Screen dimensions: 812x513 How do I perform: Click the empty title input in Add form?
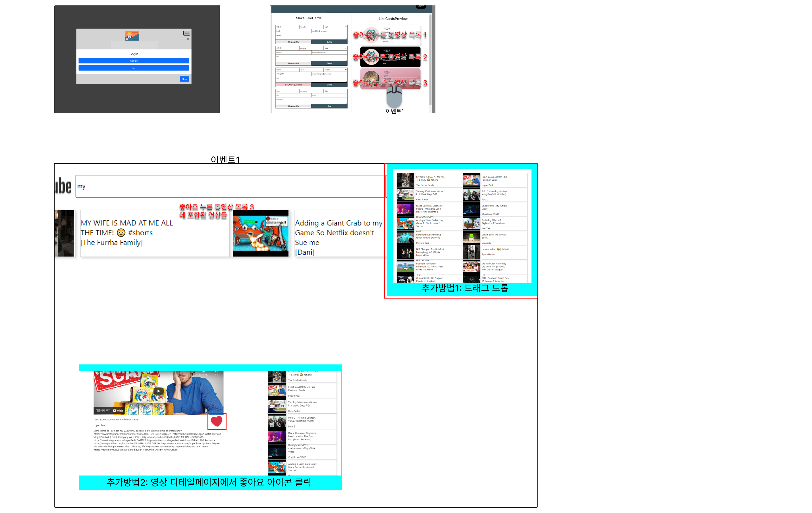(x=293, y=95)
